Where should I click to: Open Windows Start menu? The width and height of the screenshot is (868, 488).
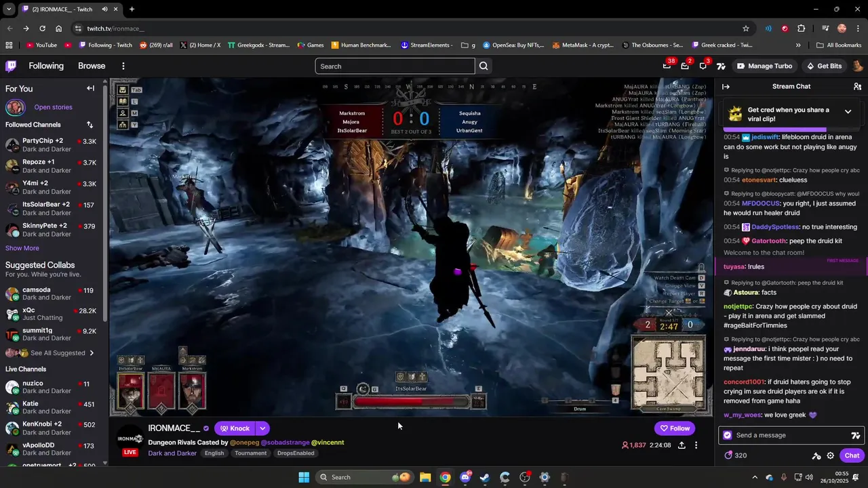304,477
